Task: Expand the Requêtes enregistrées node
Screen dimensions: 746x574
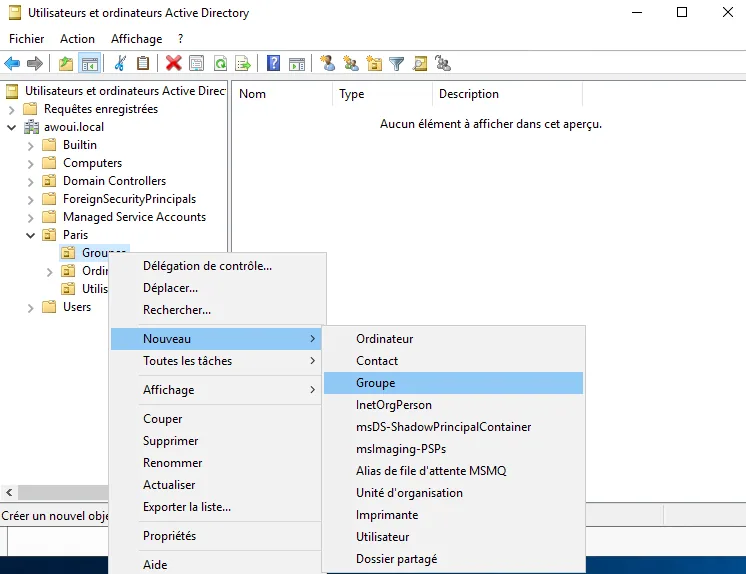Action: pos(11,109)
